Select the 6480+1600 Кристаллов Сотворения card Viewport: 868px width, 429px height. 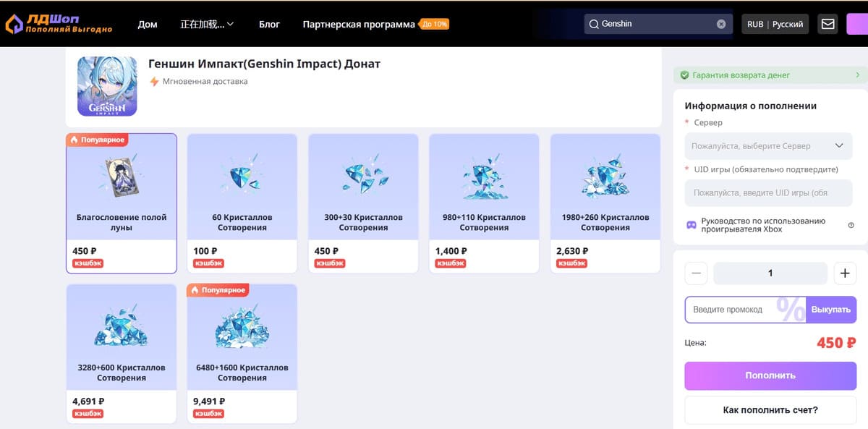[242, 354]
